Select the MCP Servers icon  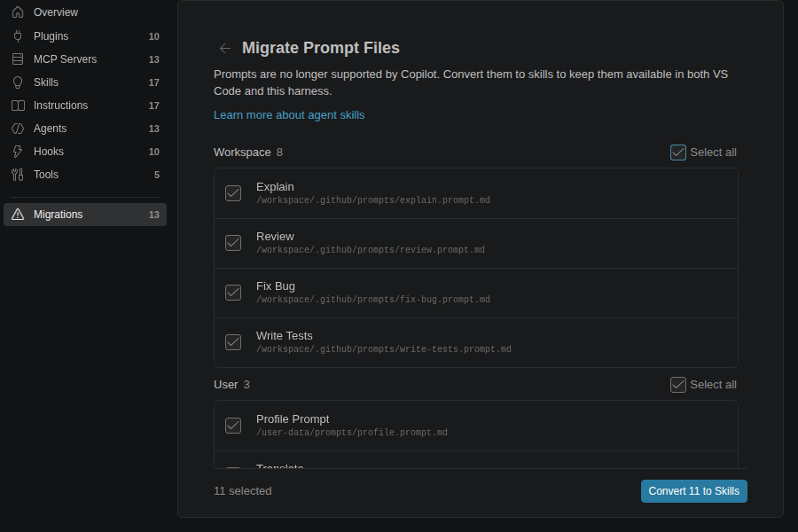tap(18, 59)
